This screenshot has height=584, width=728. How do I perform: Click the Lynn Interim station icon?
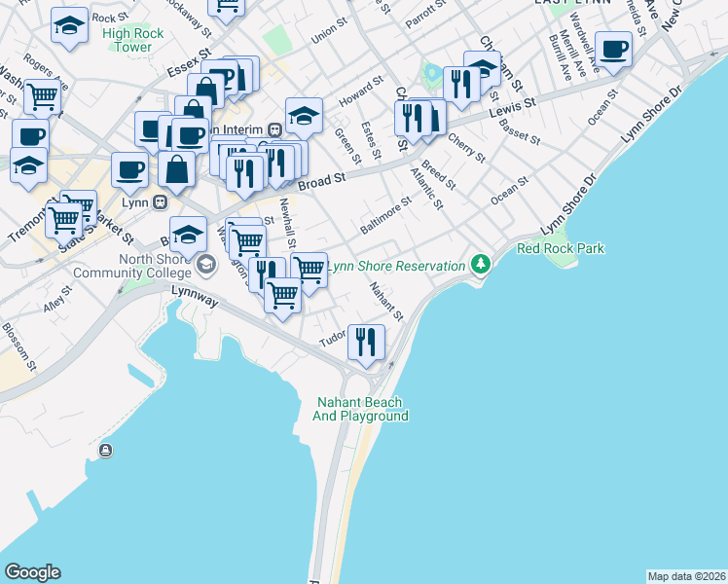(x=275, y=129)
